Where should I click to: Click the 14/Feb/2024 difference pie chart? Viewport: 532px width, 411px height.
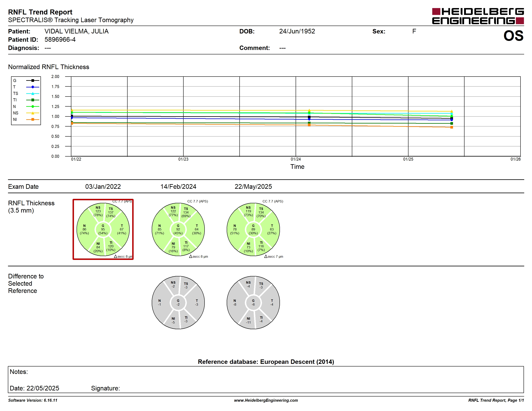point(178,302)
